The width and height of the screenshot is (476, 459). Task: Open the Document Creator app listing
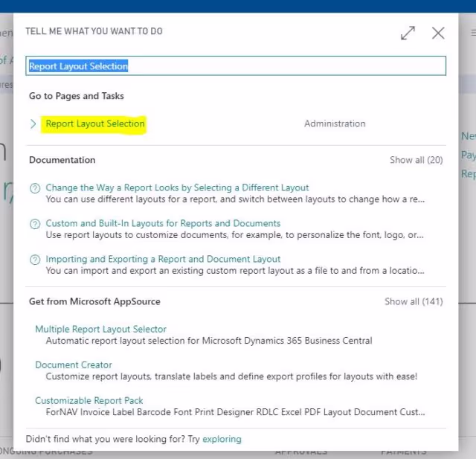[x=74, y=365]
